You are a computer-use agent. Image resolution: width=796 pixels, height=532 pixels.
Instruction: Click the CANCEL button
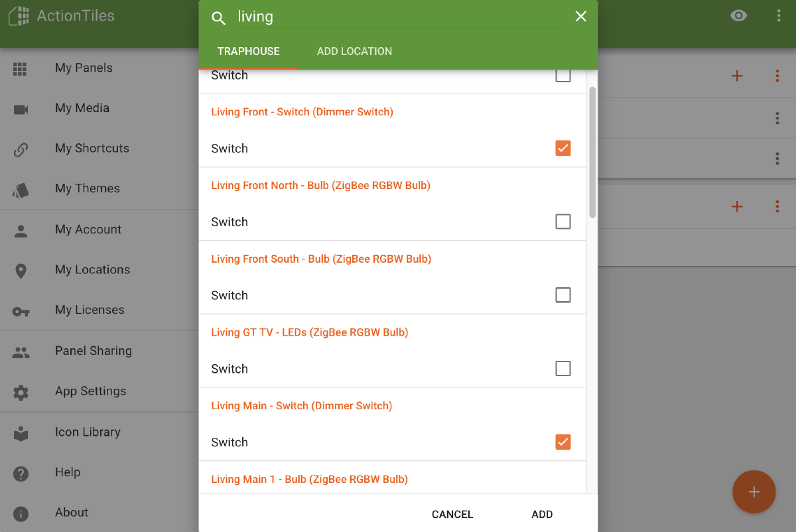coord(452,514)
